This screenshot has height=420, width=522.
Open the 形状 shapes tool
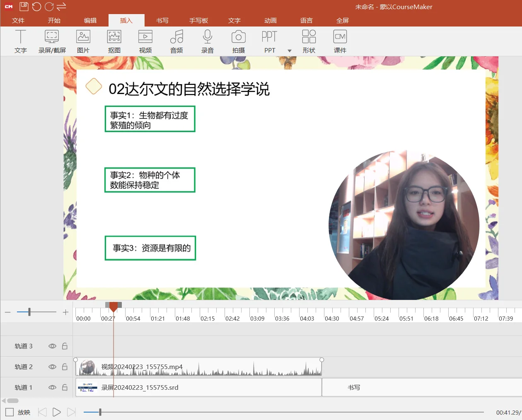point(309,41)
